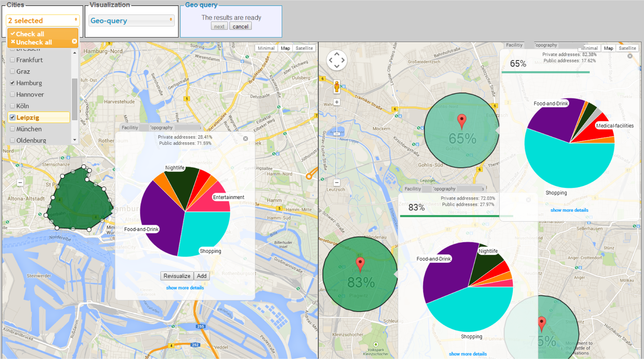Switch Hamburg map to Satellite view
Image resolution: width=644 pixels, height=359 pixels.
(x=304, y=48)
